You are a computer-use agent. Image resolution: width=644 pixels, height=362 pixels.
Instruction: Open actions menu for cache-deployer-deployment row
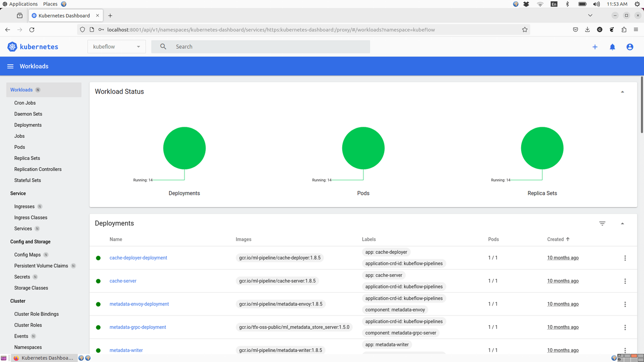pos(625,258)
